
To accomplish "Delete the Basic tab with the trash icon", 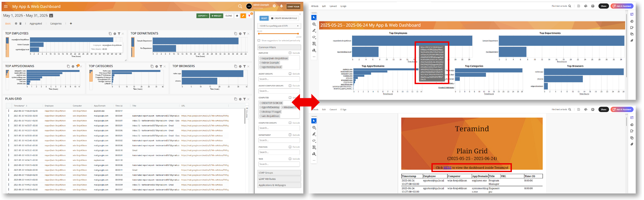I will pos(20,23).
